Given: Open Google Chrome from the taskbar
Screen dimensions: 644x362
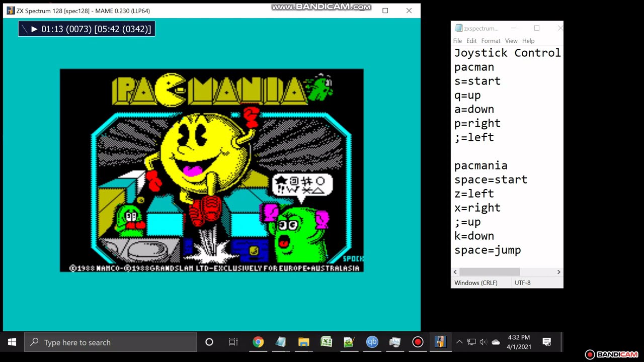Looking at the screenshot, I should tap(258, 342).
